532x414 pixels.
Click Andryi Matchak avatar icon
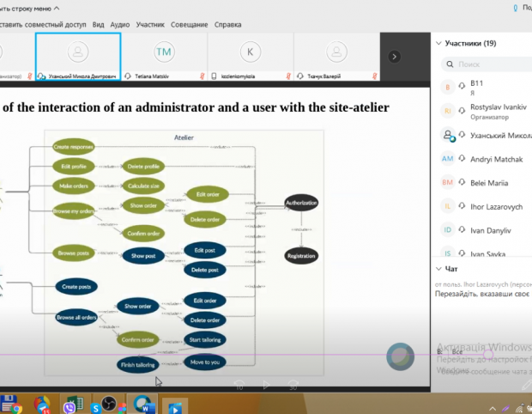448,159
